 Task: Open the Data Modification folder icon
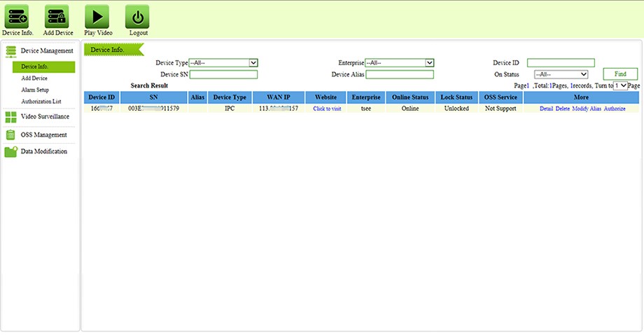(10, 151)
